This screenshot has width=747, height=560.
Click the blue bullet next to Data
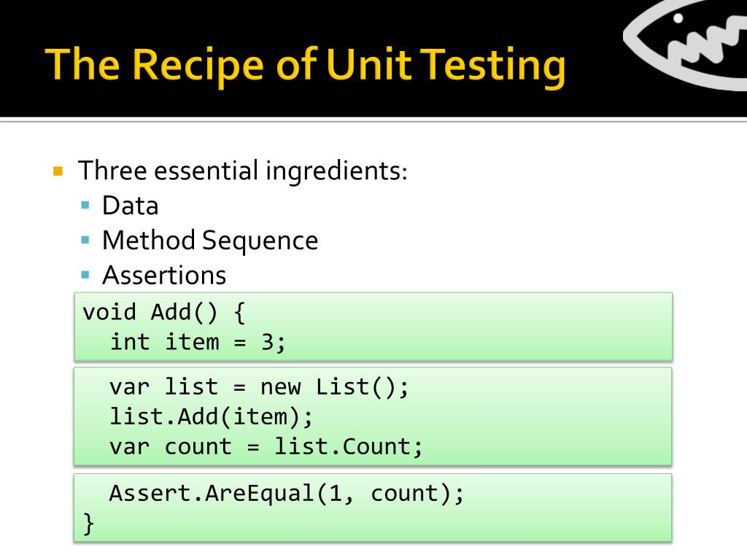coord(85,205)
